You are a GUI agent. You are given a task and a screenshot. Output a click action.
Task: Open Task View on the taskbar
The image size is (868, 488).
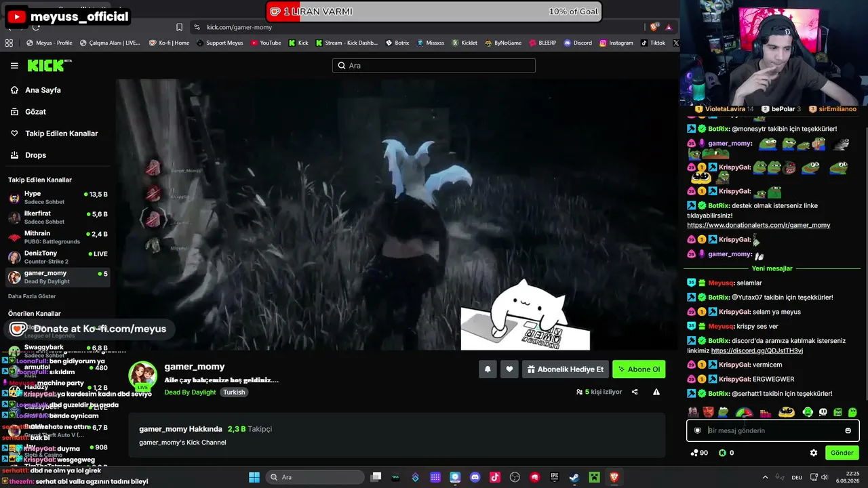tap(376, 477)
